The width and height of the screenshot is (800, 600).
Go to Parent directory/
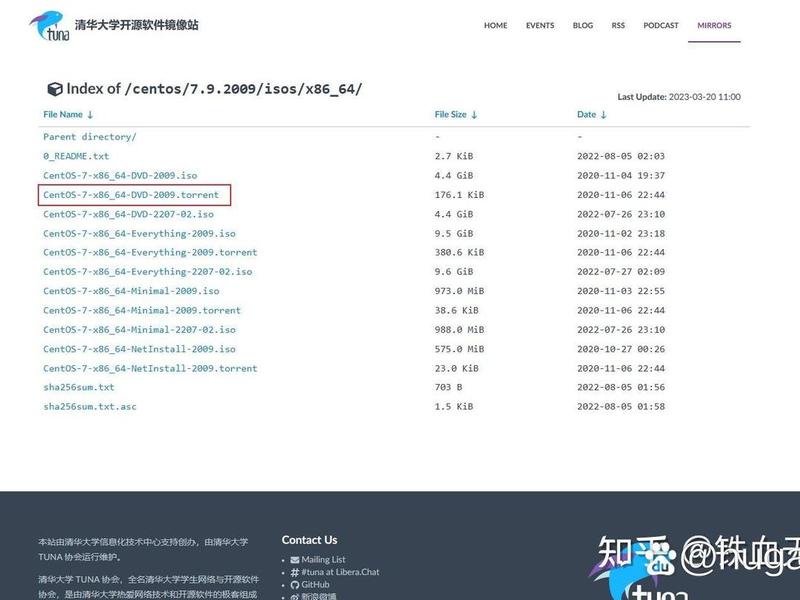pyautogui.click(x=90, y=137)
